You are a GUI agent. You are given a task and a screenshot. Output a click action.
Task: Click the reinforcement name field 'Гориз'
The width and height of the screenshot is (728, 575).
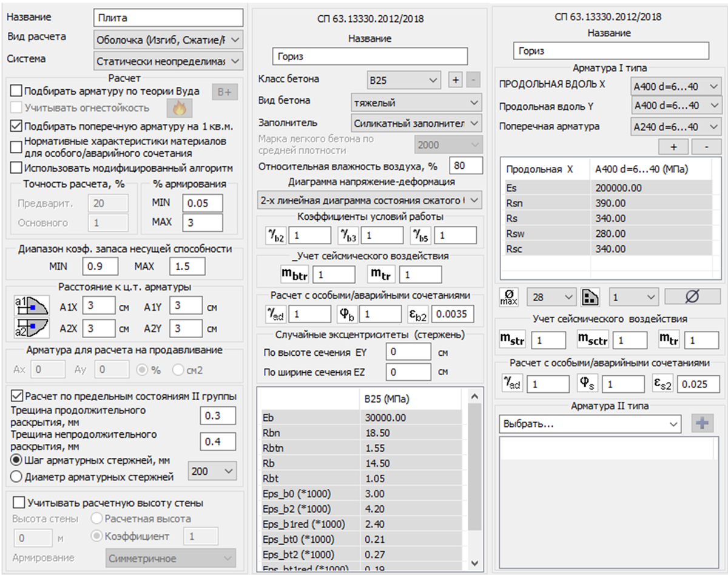coord(611,50)
